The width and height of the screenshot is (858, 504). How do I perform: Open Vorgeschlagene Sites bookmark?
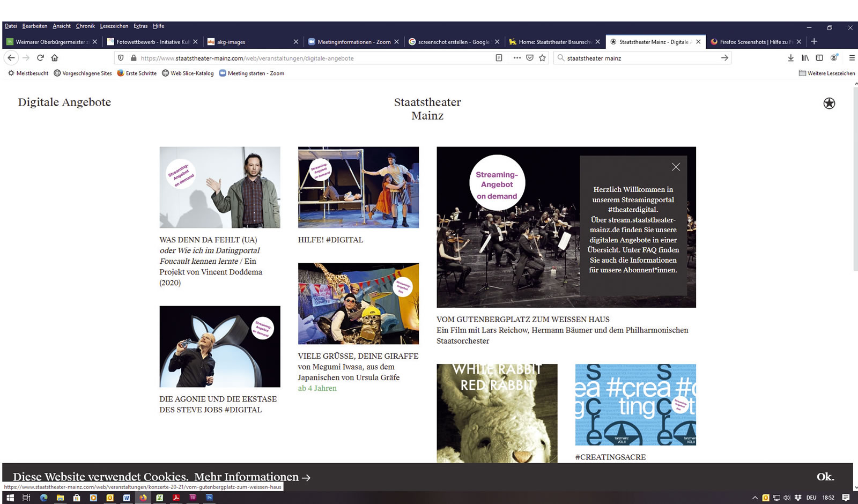pos(83,73)
